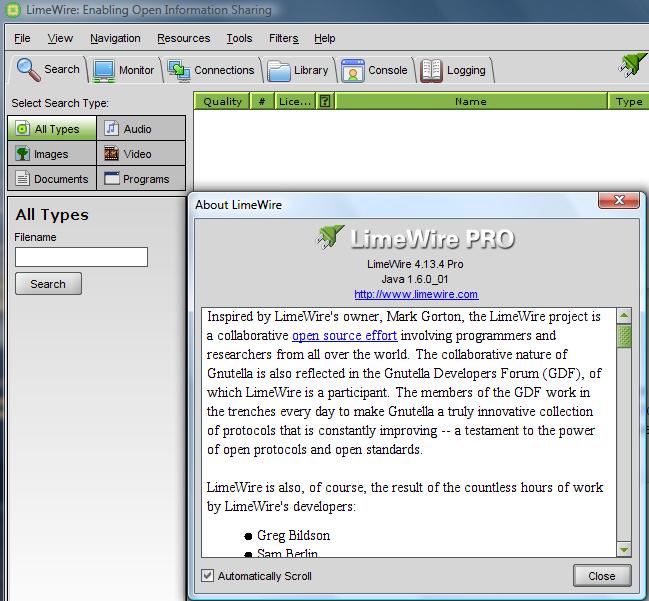
Task: Sort results by Name column
Action: pyautogui.click(x=471, y=101)
